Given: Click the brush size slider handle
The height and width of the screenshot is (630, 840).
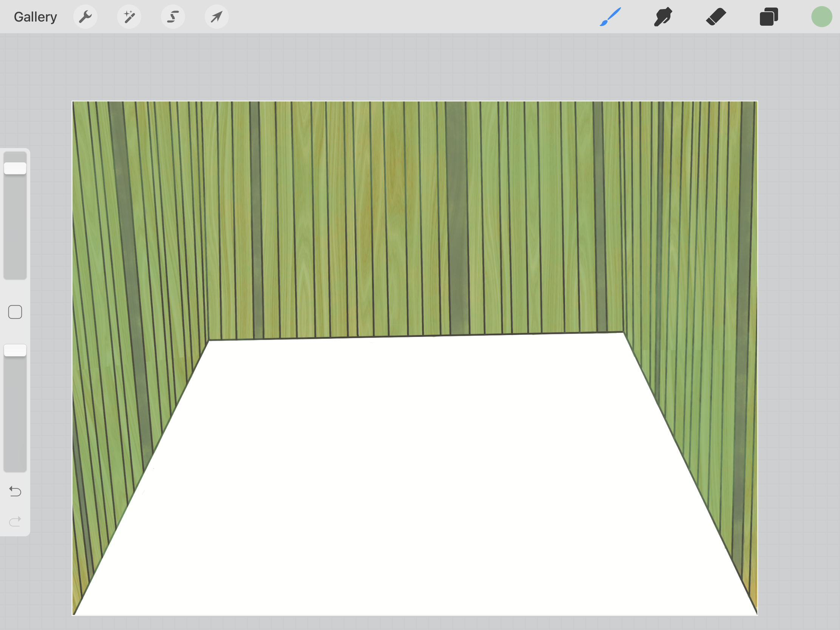Looking at the screenshot, I should click(15, 168).
